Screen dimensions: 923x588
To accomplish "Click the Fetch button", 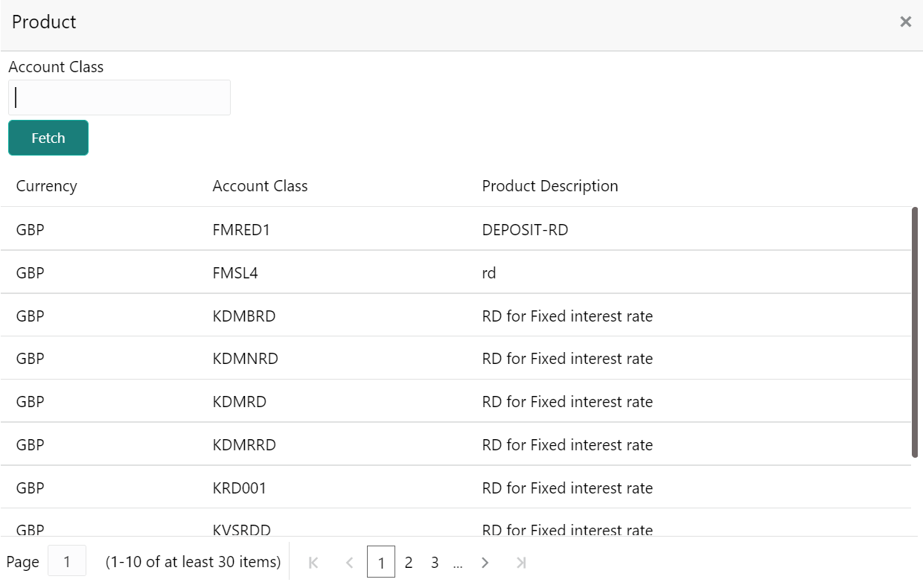I will [48, 138].
